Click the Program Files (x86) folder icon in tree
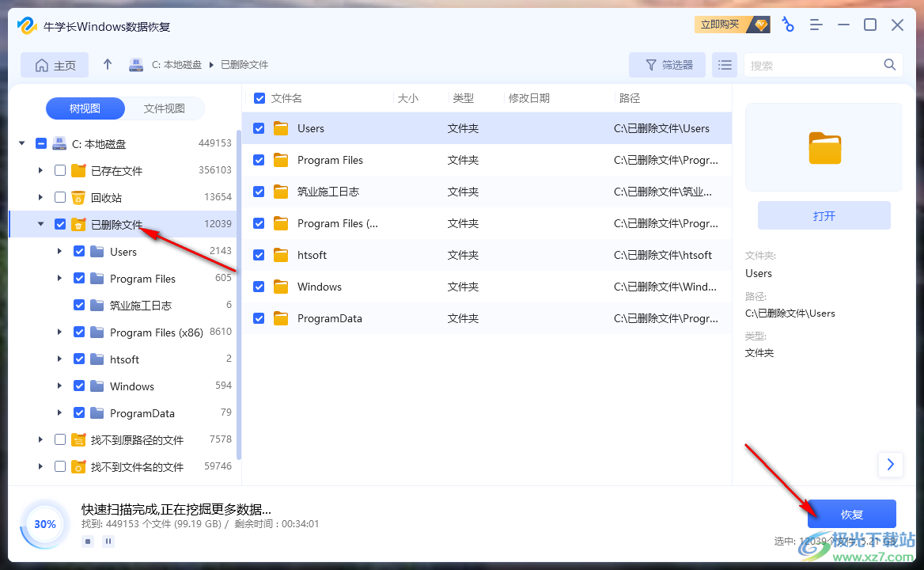This screenshot has height=570, width=924. pos(97,332)
